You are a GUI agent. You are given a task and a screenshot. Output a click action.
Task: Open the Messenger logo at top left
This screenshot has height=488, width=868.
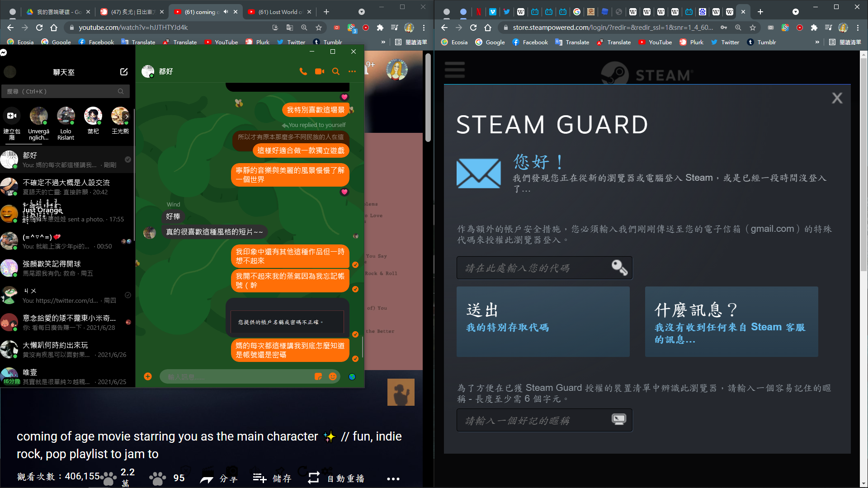coord(4,53)
